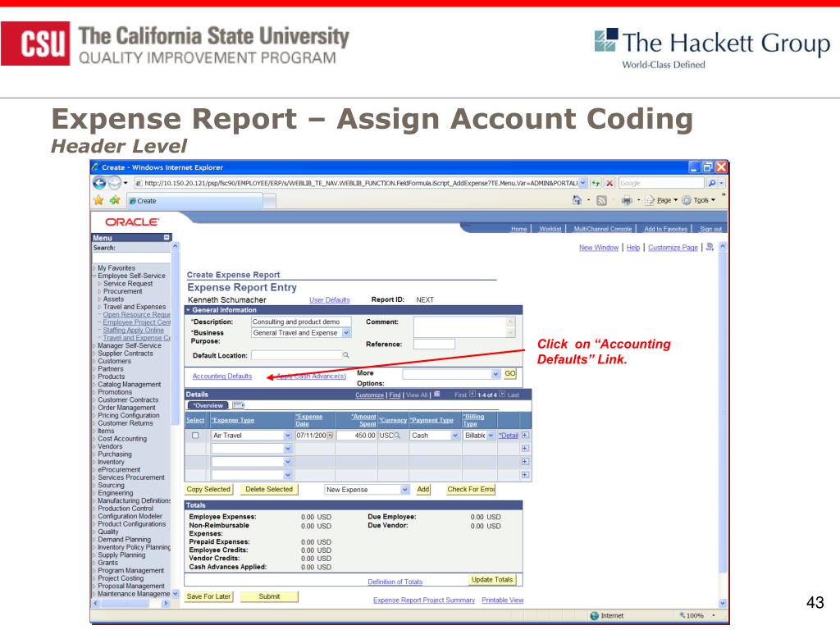This screenshot has height=630, width=840.
Task: Click the GO button
Action: pos(510,374)
